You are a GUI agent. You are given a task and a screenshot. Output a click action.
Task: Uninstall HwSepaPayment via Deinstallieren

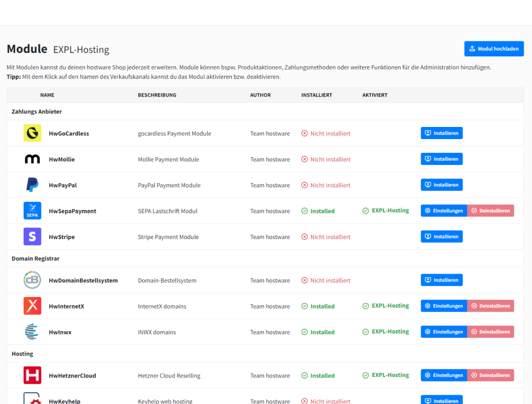tap(491, 211)
